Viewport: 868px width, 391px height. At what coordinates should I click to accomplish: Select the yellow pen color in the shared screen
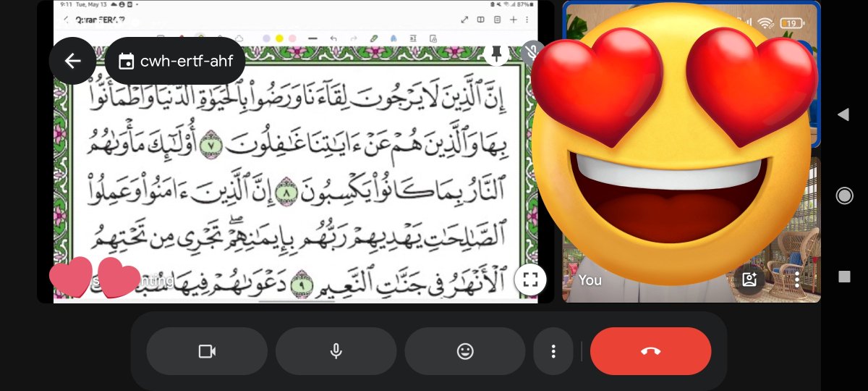279,38
